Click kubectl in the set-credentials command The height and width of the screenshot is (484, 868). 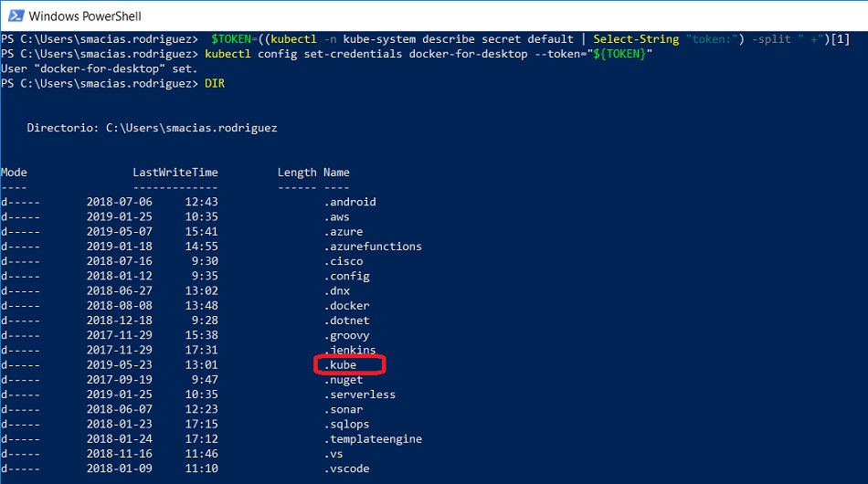[x=228, y=54]
